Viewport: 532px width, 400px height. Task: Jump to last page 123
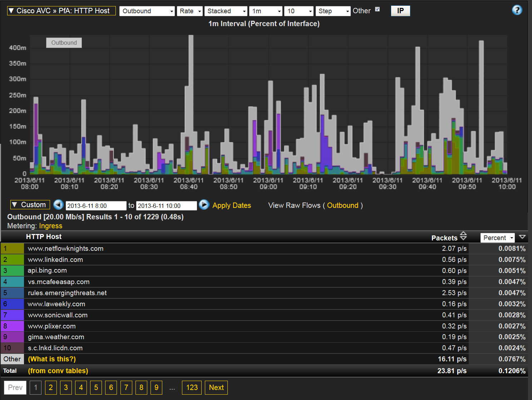pos(192,387)
